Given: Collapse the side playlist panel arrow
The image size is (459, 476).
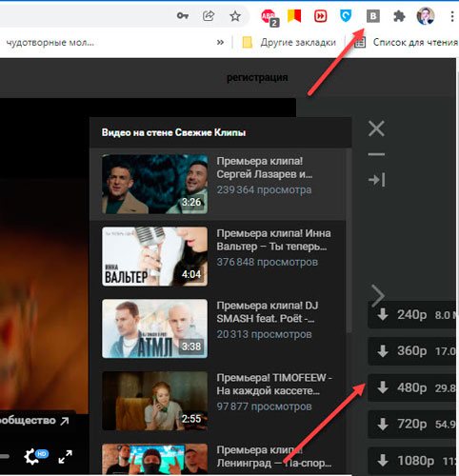Looking at the screenshot, I should pyautogui.click(x=376, y=180).
